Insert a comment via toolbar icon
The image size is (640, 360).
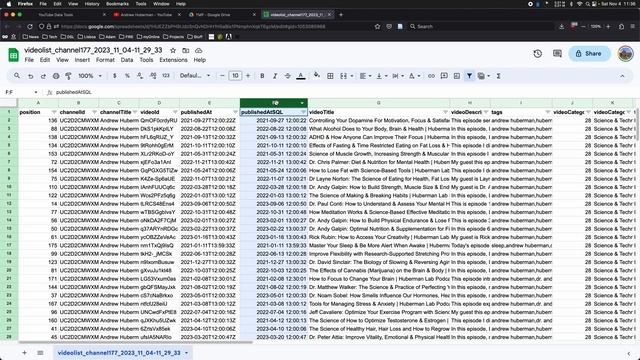click(444, 76)
